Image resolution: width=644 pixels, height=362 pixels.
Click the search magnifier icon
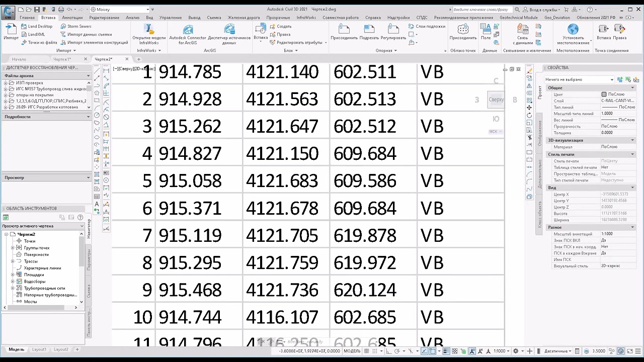tap(517, 9)
